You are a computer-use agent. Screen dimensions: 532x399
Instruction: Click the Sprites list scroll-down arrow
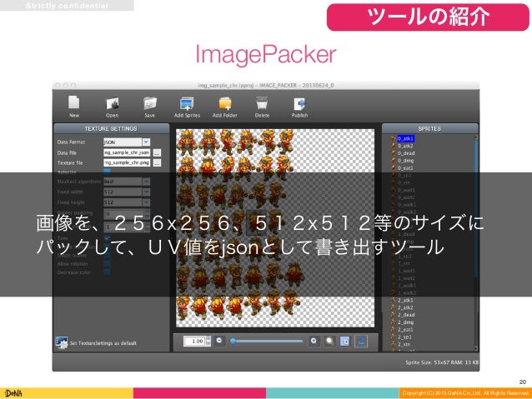point(475,348)
